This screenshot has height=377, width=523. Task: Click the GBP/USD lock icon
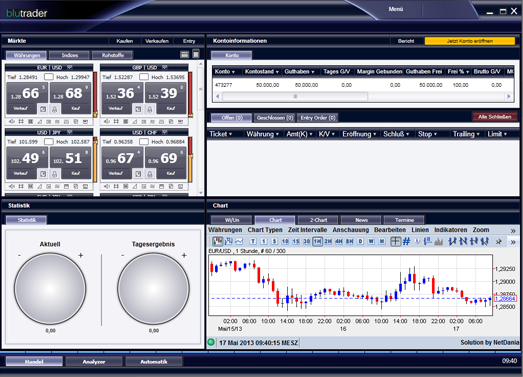150,109
